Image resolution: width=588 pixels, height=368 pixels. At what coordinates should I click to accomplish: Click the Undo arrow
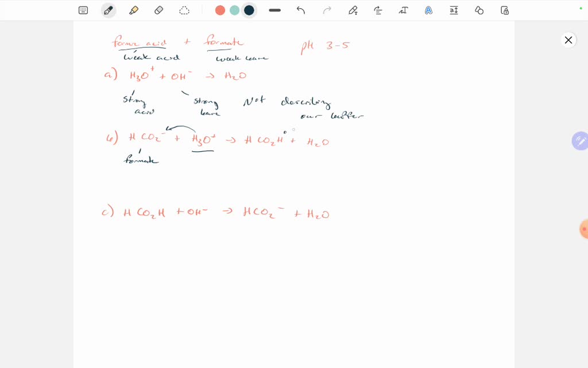coord(300,10)
